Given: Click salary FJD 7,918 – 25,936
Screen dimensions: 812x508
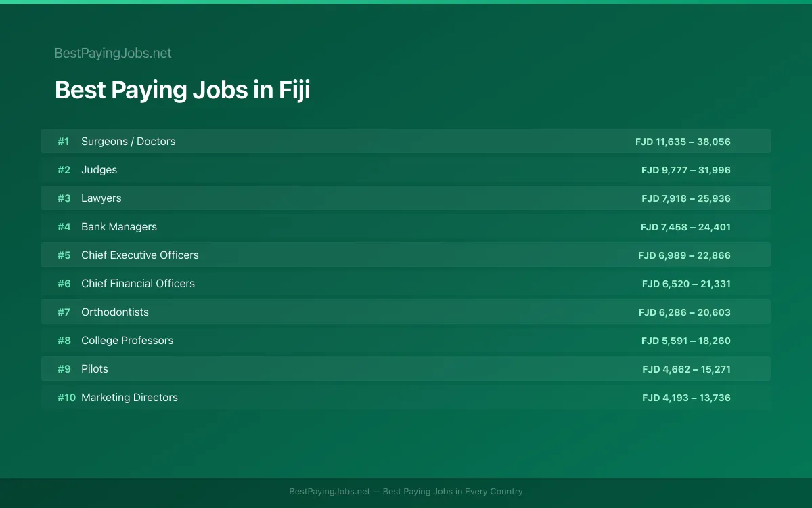Looking at the screenshot, I should click(x=686, y=198).
